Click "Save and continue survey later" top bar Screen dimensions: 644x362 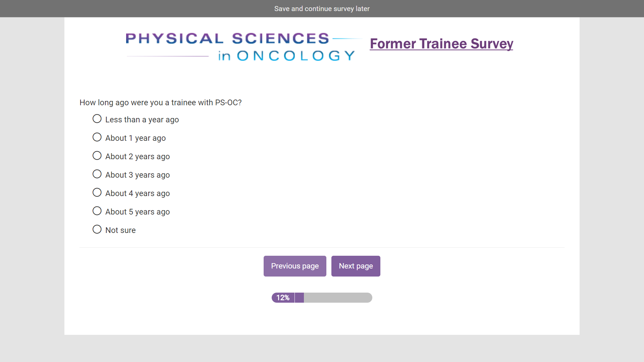(322, 9)
